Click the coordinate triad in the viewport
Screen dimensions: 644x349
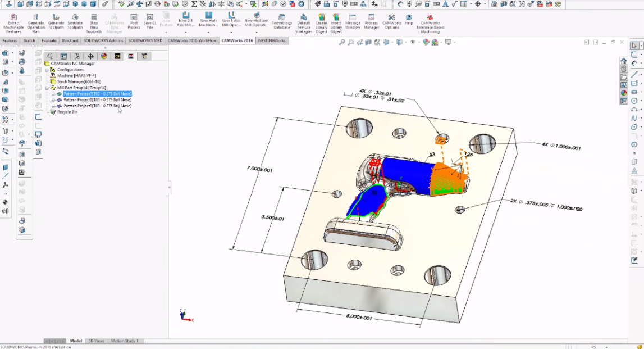186,315
